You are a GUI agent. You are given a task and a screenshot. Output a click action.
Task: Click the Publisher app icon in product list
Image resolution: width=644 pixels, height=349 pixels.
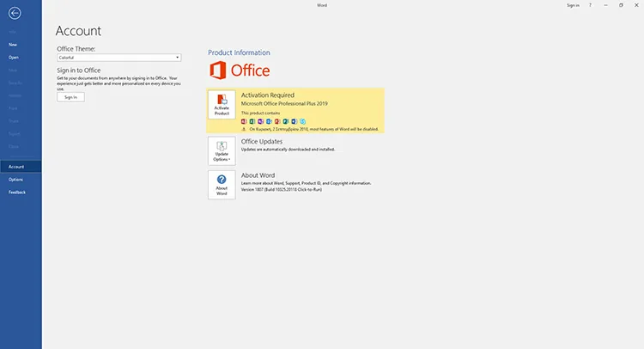(x=286, y=121)
